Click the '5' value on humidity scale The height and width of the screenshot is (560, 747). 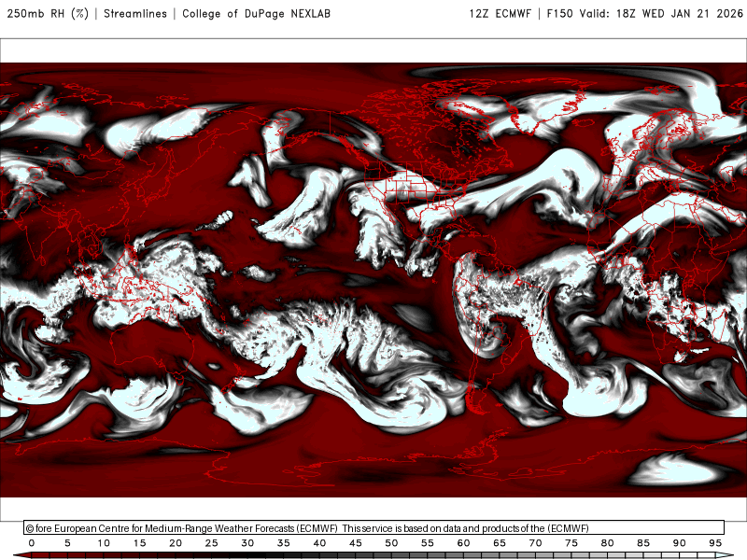point(67,543)
